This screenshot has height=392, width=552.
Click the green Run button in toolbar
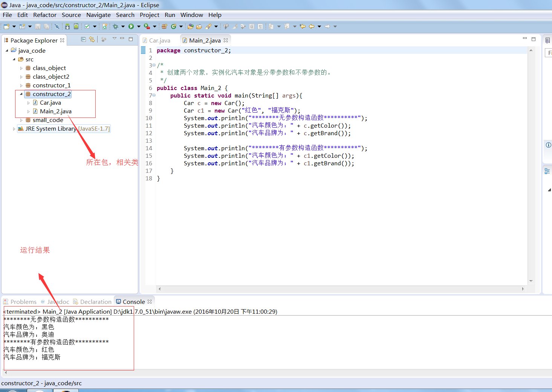(131, 26)
